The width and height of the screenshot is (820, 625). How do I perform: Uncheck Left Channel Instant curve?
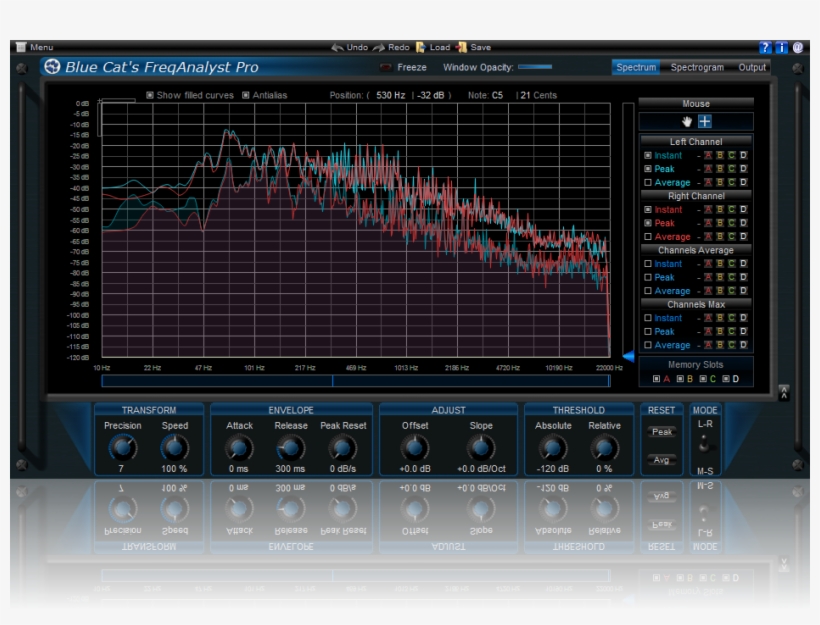coord(648,155)
